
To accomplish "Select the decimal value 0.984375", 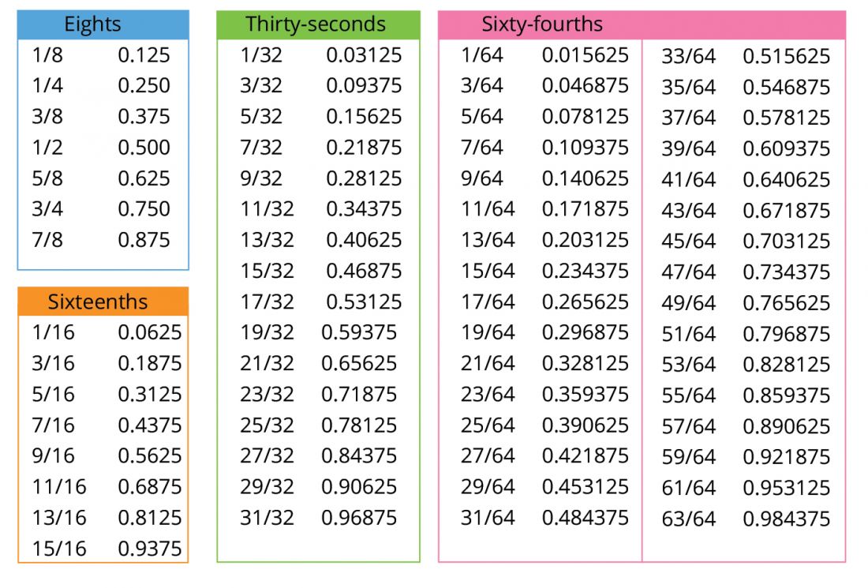I will tap(786, 519).
